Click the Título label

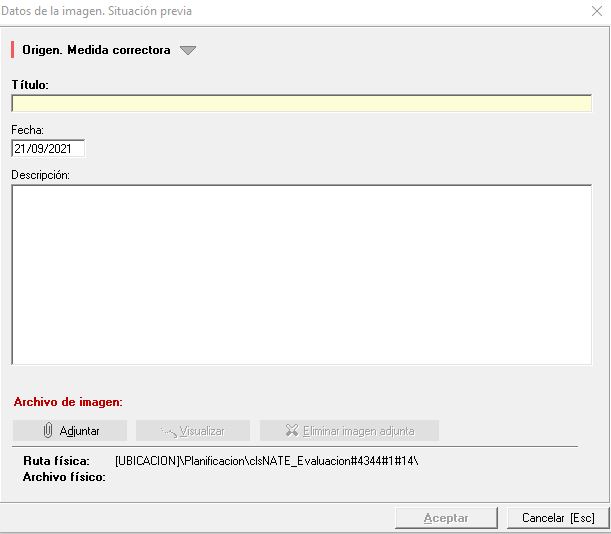point(30,84)
